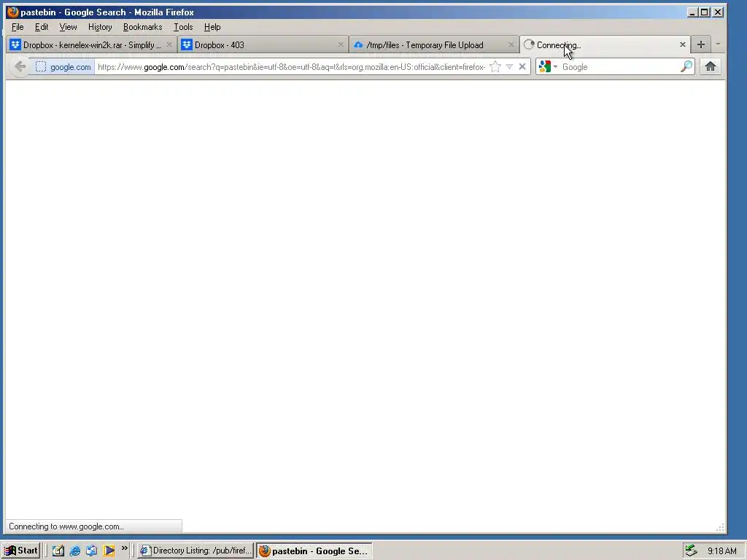747x560 pixels.
Task: Click the Google search box
Action: coord(619,66)
